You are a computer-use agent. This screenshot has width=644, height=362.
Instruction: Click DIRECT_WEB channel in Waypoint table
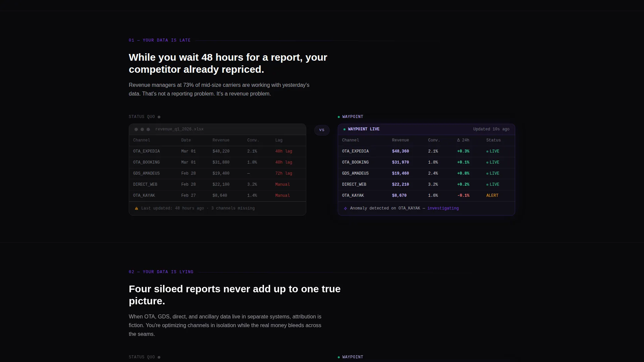(x=354, y=185)
